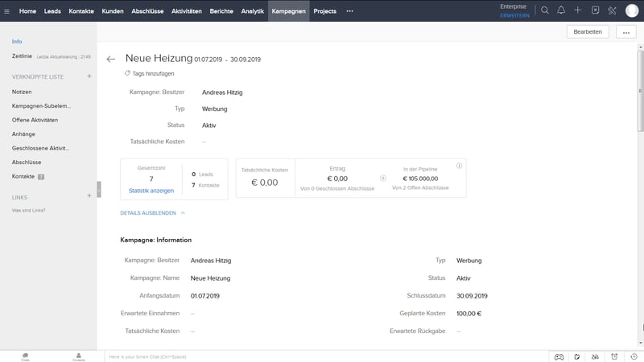Select Offene Aktivitäten in sidebar

(35, 120)
